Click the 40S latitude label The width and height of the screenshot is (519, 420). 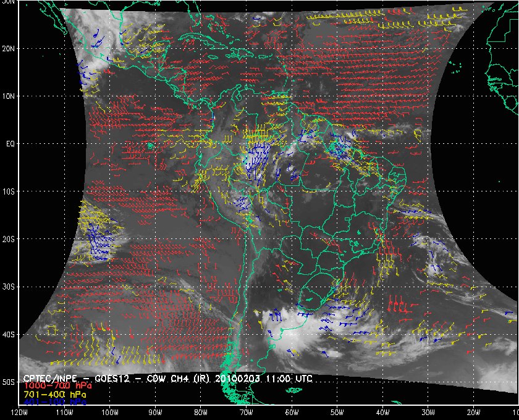point(8,335)
